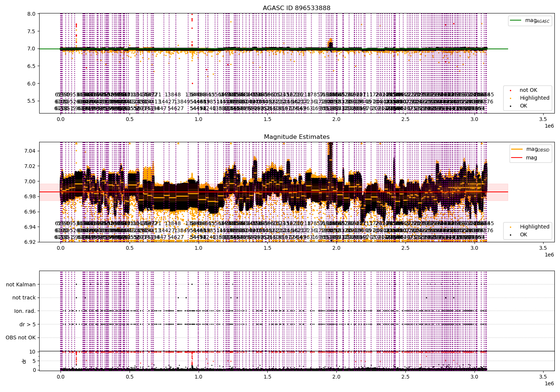The width and height of the screenshot is (560, 392).
Task: Click the 8.0 y-axis tick label
Action: [x=32, y=14]
